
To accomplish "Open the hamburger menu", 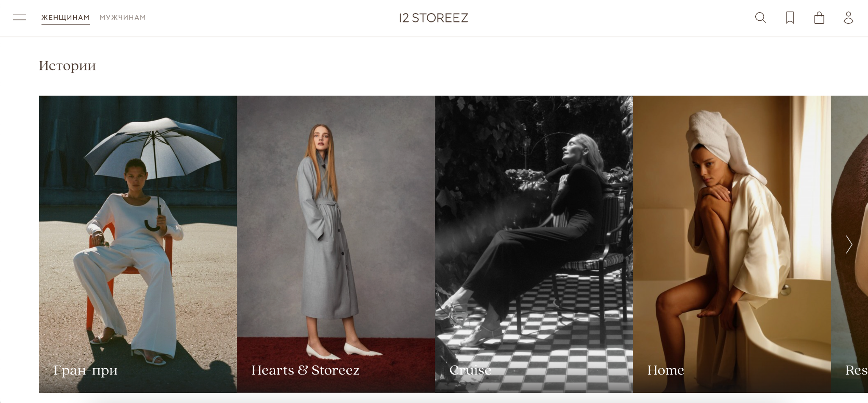I will click(19, 17).
